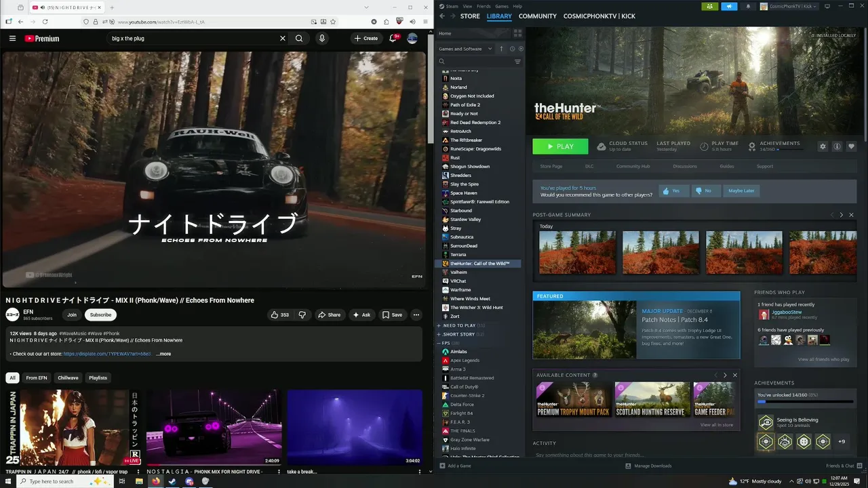Open the NOSTALGIA phonk mix video thumbnail
The width and height of the screenshot is (868, 488).
coord(214,427)
